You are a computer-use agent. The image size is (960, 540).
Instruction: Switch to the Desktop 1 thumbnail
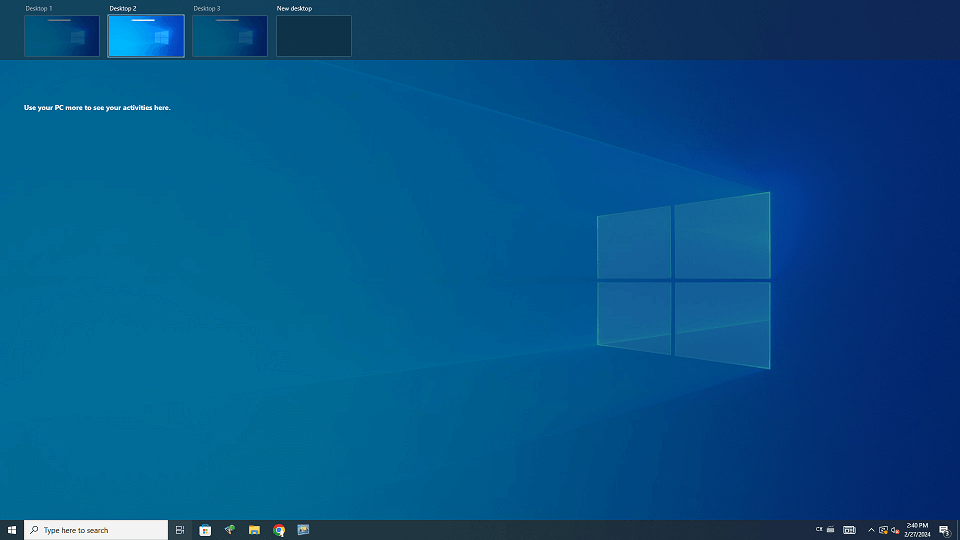point(62,36)
